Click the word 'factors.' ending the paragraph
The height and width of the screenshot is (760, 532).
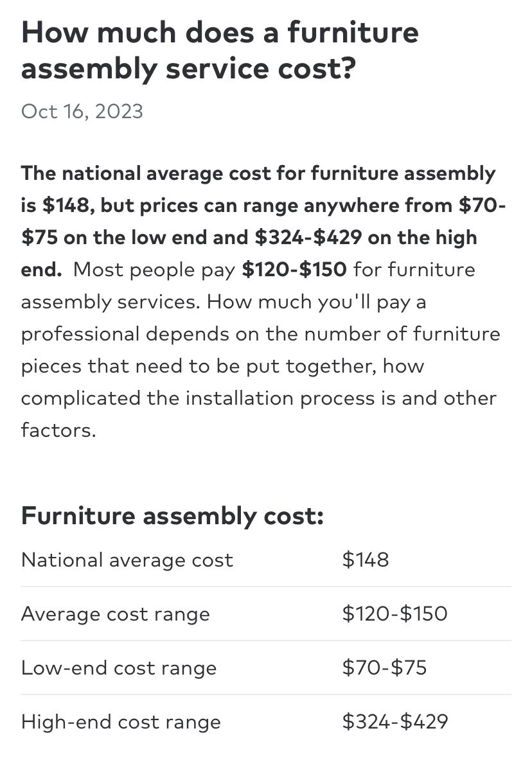58,430
